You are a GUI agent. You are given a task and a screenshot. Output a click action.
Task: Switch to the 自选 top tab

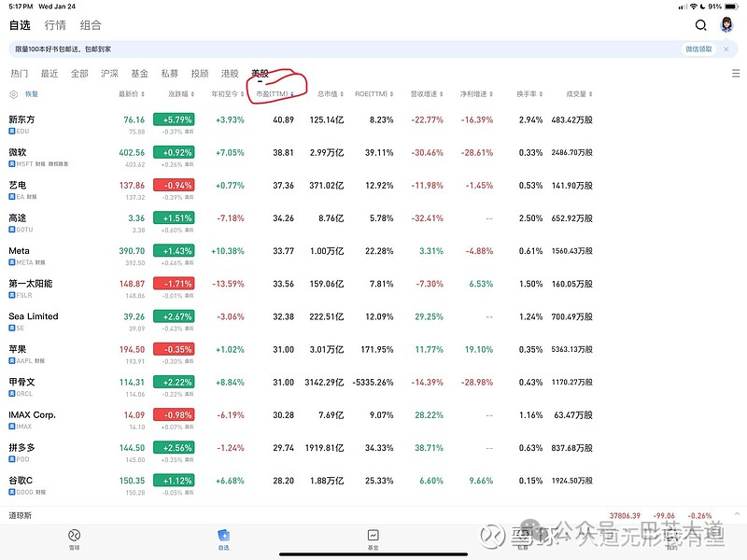point(20,25)
